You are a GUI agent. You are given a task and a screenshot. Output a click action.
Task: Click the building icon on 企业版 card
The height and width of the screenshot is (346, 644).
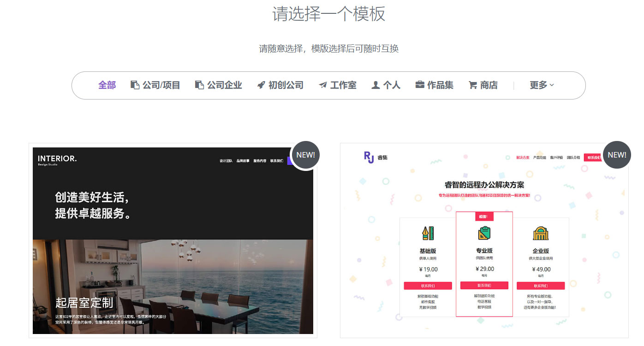click(541, 234)
